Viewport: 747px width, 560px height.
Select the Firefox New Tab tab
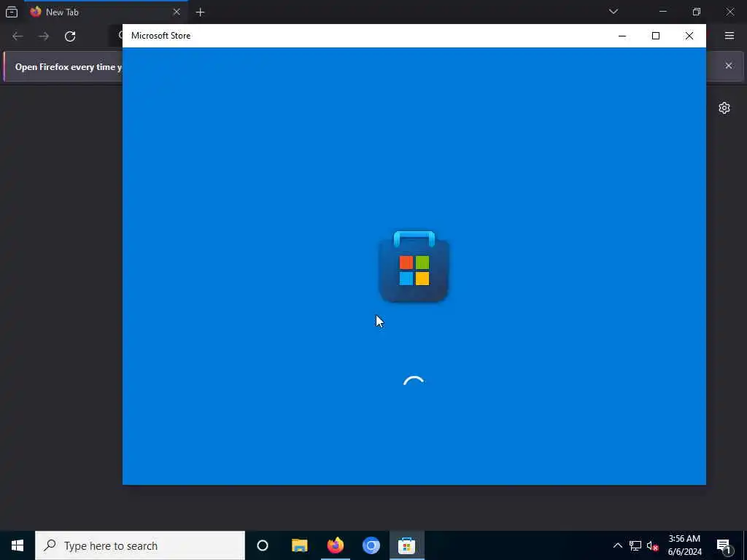click(x=105, y=12)
